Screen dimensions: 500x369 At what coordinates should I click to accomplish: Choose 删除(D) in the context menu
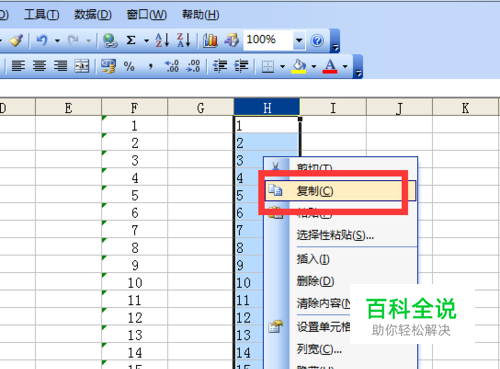tap(340, 281)
